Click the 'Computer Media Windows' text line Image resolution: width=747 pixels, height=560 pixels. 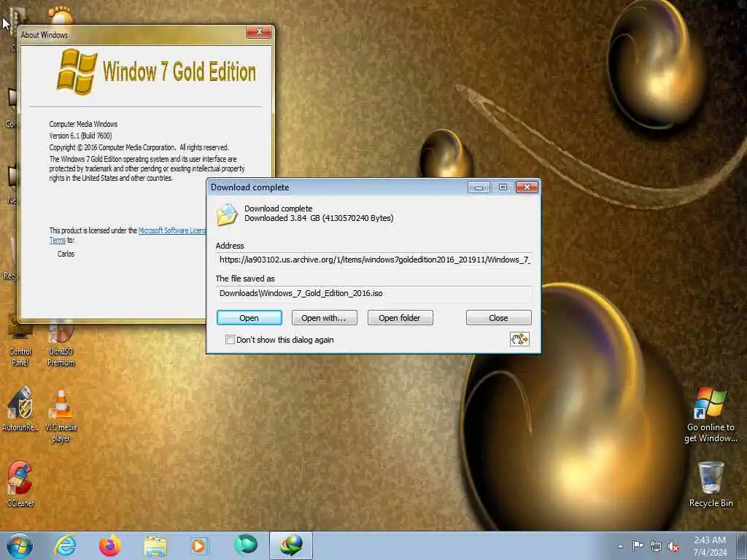pos(83,124)
